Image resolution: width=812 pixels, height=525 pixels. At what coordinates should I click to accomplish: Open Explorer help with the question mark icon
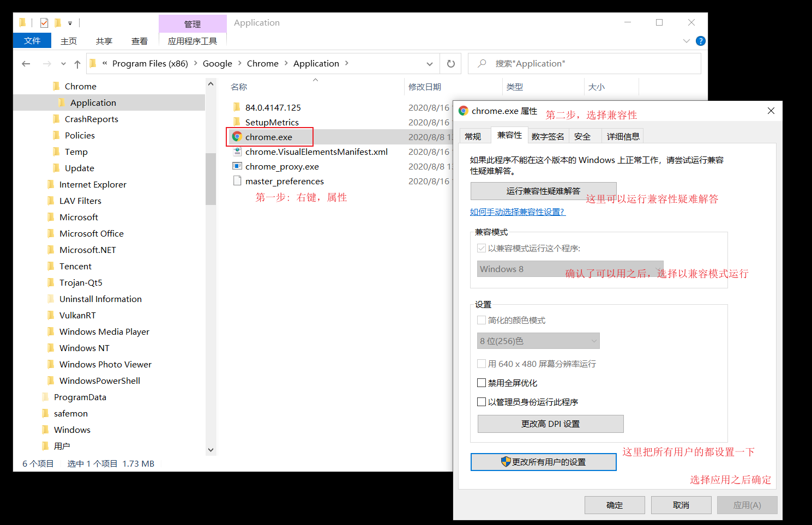click(x=701, y=41)
